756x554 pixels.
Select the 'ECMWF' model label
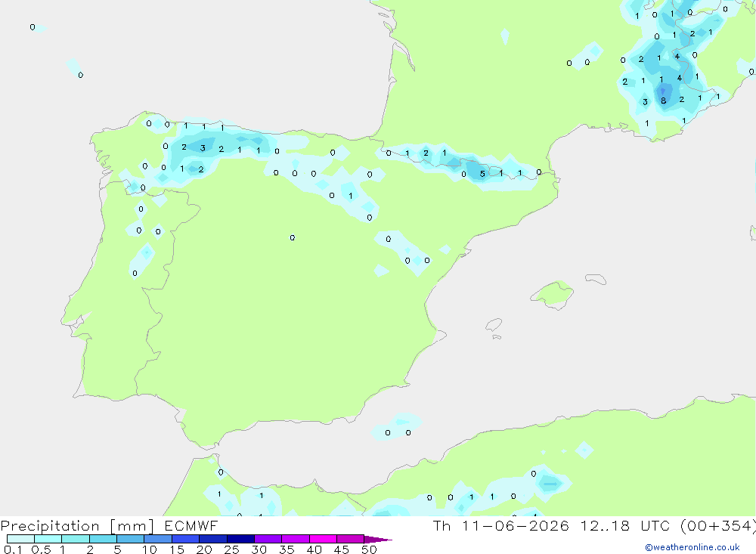point(191,525)
